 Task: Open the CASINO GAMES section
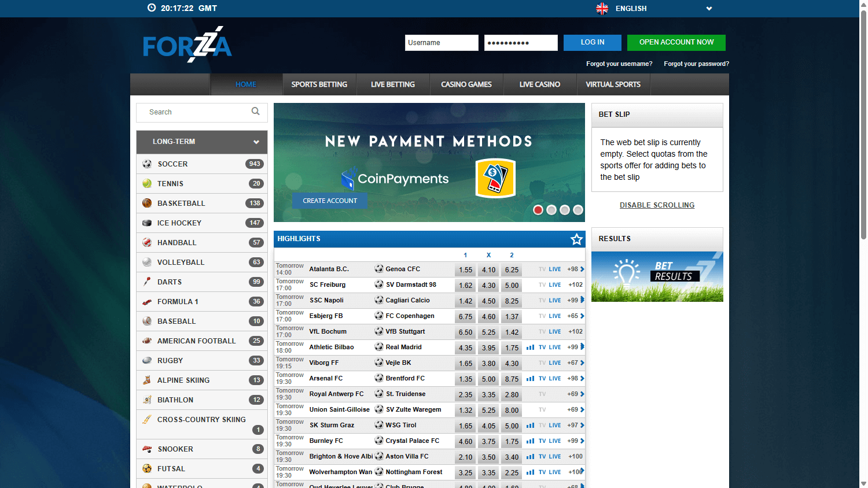pyautogui.click(x=466, y=84)
